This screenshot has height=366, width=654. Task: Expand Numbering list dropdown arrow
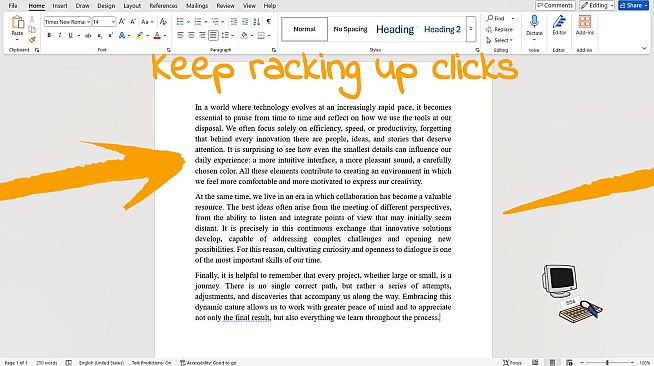coord(206,22)
